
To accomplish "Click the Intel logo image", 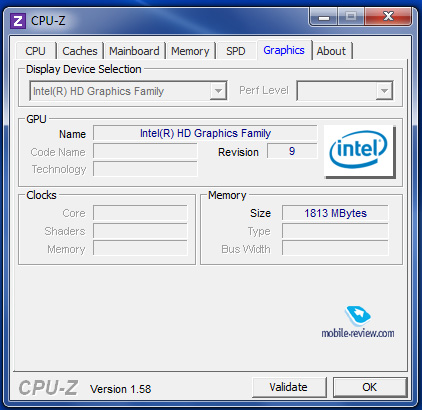I will click(359, 152).
